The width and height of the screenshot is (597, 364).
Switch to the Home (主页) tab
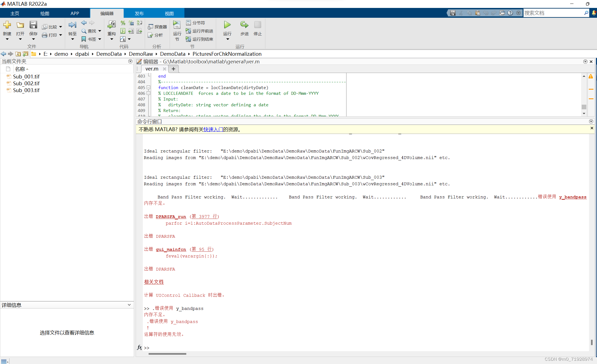[15, 13]
